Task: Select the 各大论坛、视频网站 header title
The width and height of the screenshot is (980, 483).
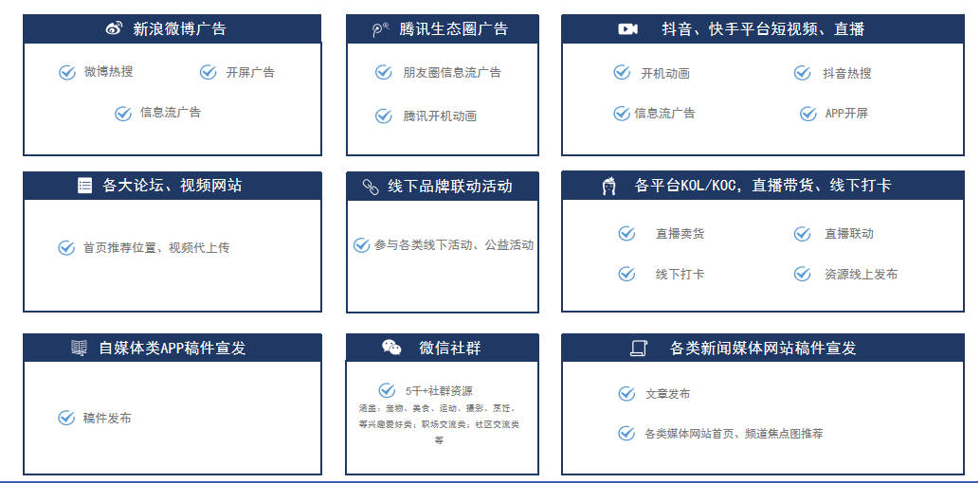Action: click(172, 186)
